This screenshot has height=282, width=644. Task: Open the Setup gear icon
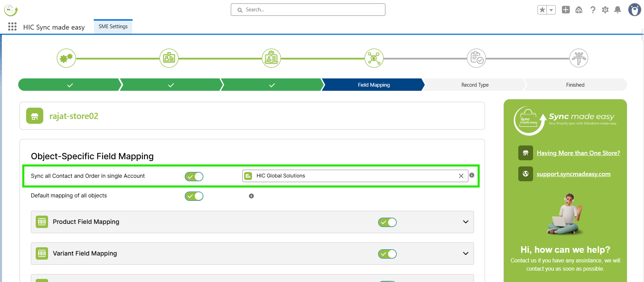[x=605, y=10]
